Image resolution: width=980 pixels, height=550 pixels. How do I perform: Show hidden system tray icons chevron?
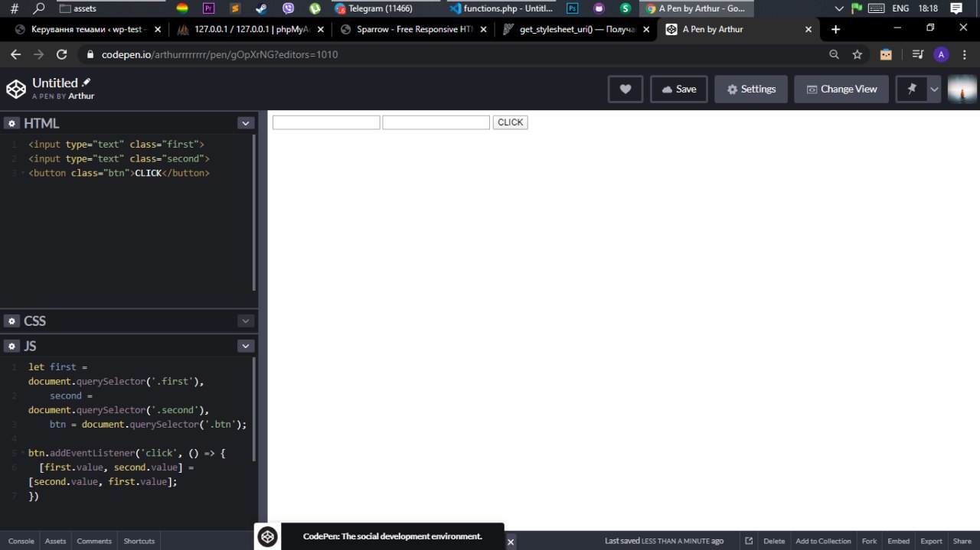click(839, 8)
